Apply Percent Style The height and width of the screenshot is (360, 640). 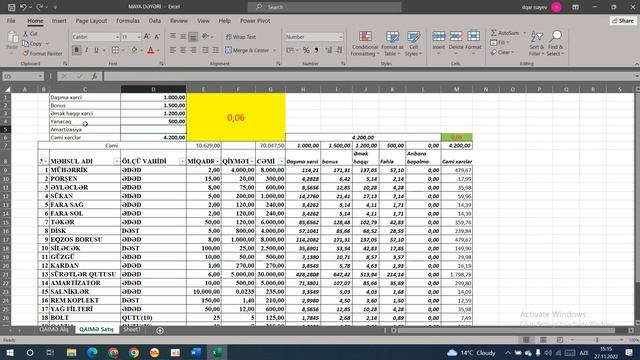pos(306,50)
